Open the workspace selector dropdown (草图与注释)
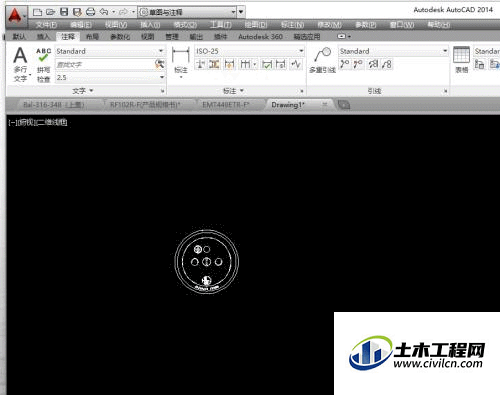The image size is (500, 395). [188, 12]
